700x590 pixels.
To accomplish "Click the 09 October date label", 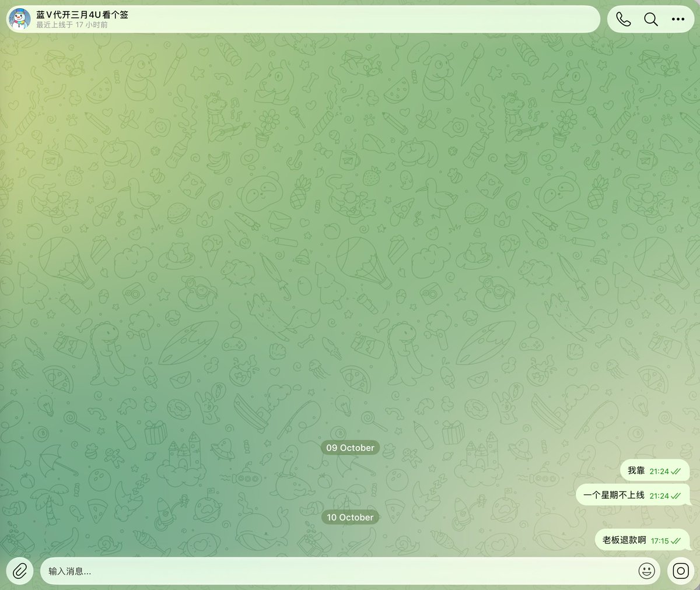I will [x=350, y=448].
